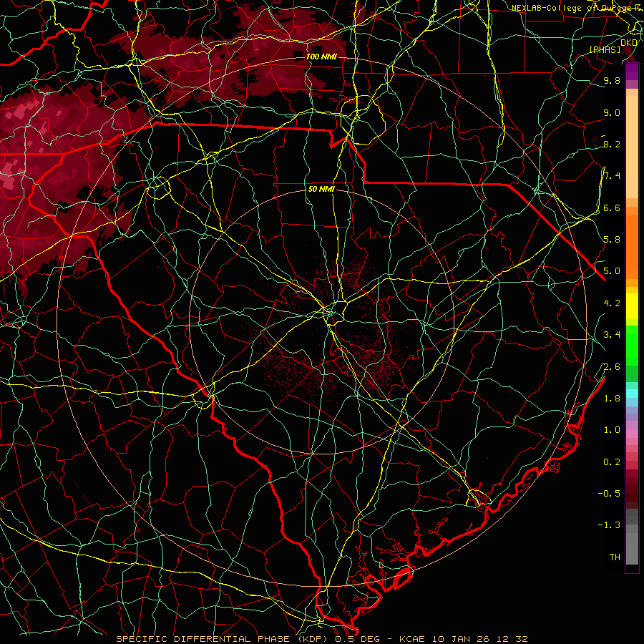The height and width of the screenshot is (644, 644).
Task: Pick the gray segment of the color scale
Action: point(632,538)
